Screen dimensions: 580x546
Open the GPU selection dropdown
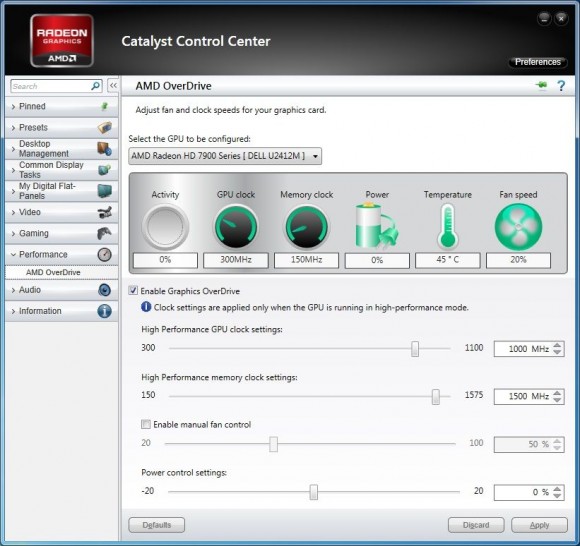225,156
